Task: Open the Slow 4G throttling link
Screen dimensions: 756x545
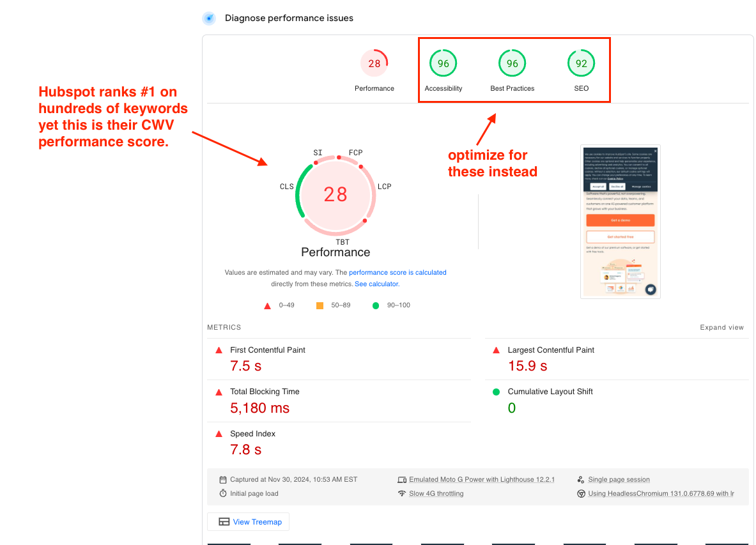Action: (x=436, y=493)
